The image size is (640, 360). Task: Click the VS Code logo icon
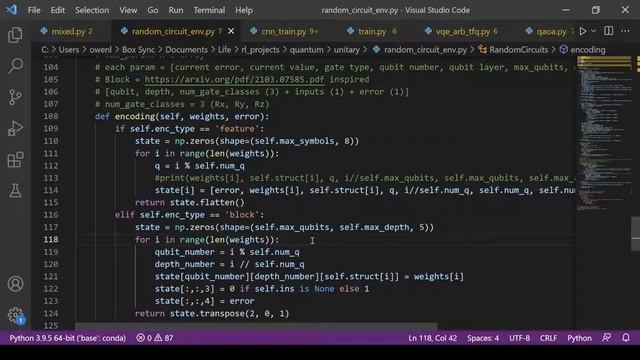[11, 10]
